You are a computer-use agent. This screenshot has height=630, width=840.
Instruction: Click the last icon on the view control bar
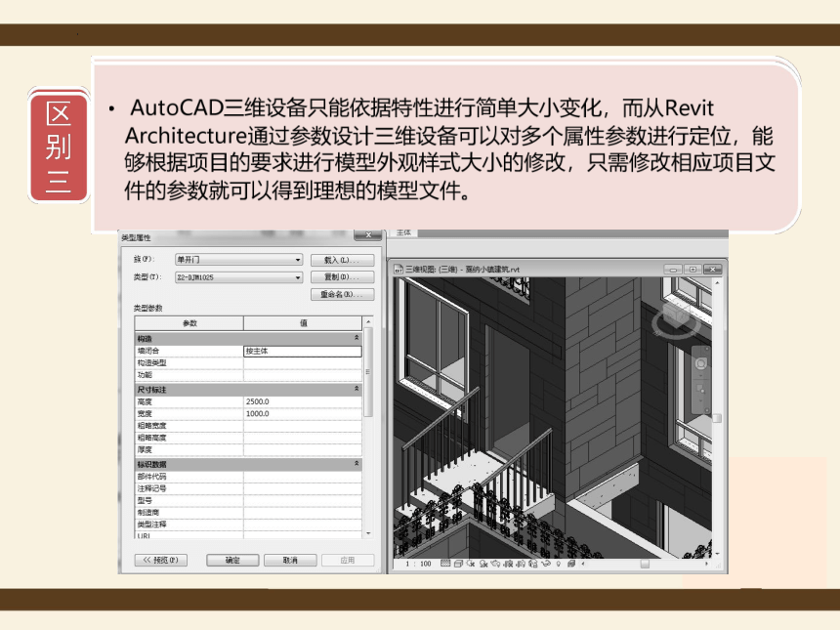click(571, 564)
